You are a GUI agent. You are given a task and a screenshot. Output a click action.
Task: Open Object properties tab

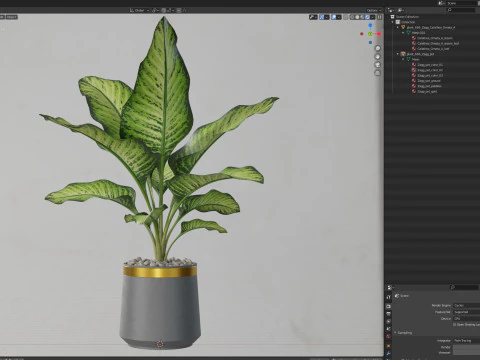pyautogui.click(x=388, y=346)
